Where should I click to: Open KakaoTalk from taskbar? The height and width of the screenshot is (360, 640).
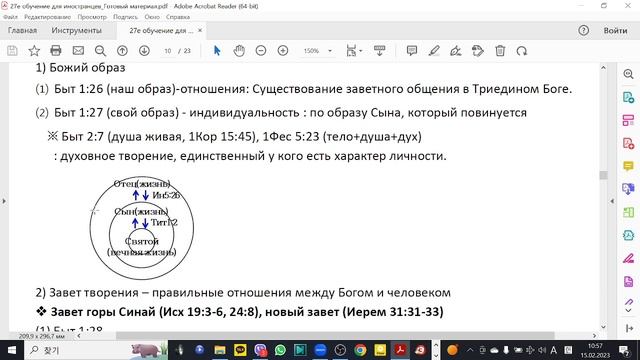click(240, 350)
